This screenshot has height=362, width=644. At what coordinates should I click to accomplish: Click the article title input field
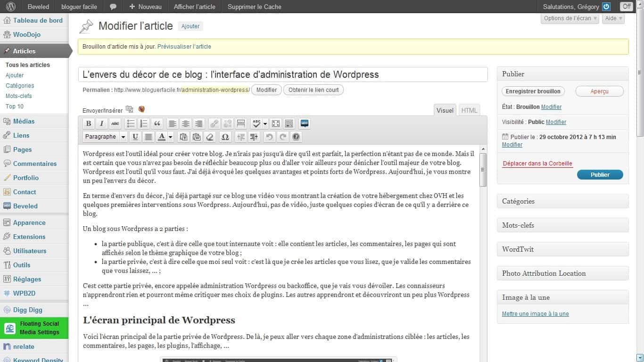(x=283, y=74)
